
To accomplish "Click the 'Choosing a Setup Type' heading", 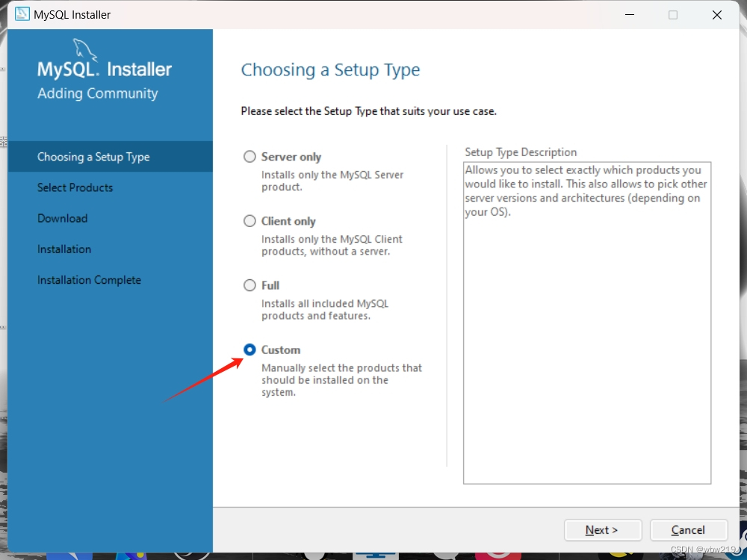I will click(x=330, y=70).
